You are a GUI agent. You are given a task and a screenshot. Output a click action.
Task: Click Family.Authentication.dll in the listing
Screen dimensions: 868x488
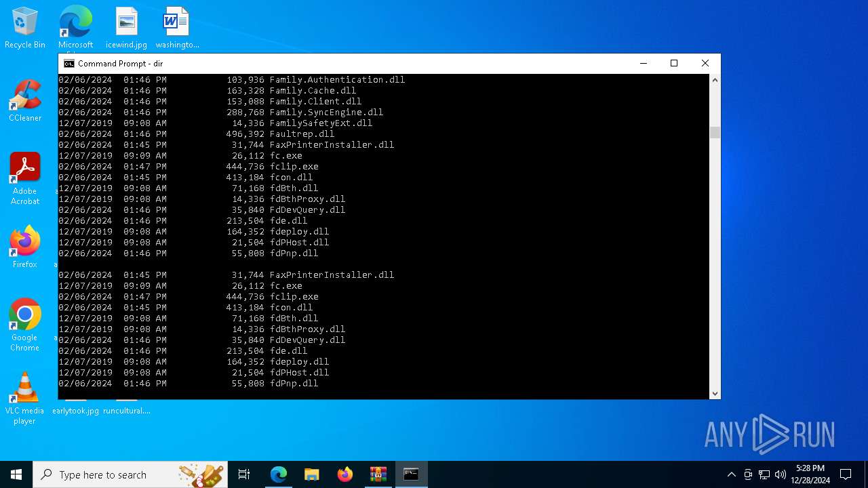337,80
